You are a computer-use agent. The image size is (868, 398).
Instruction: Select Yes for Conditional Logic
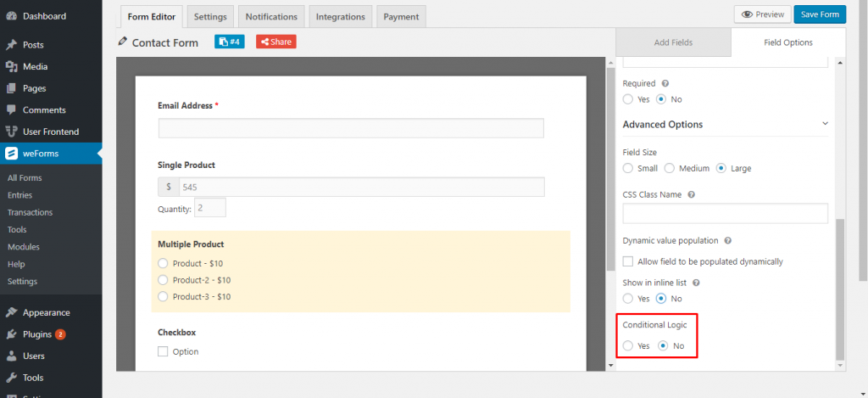(x=628, y=345)
